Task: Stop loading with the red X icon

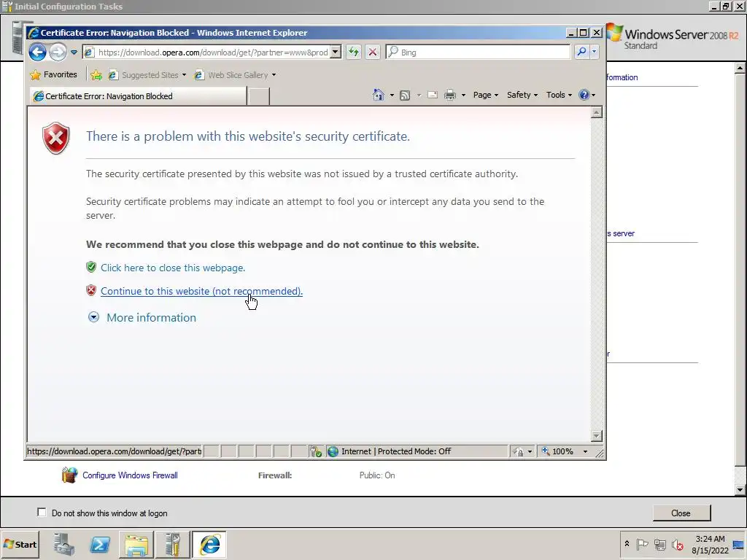Action: [373, 52]
